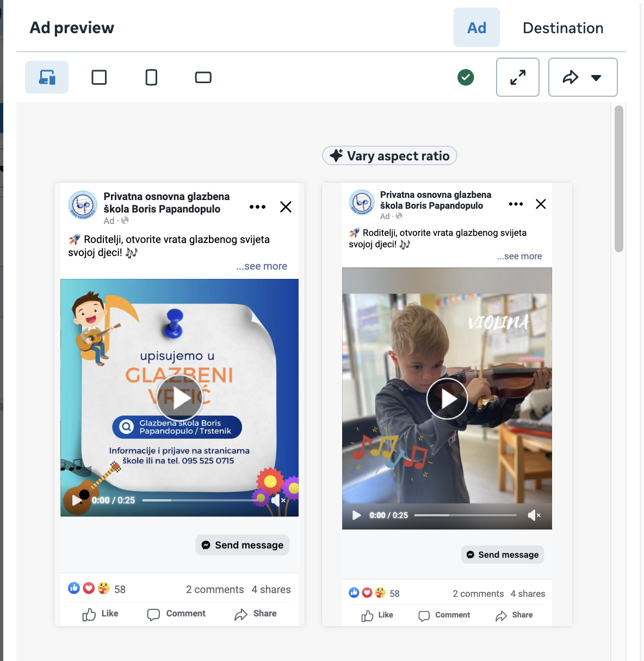Click right ad page profile logo
Screen dimensions: 644x661
tap(362, 202)
